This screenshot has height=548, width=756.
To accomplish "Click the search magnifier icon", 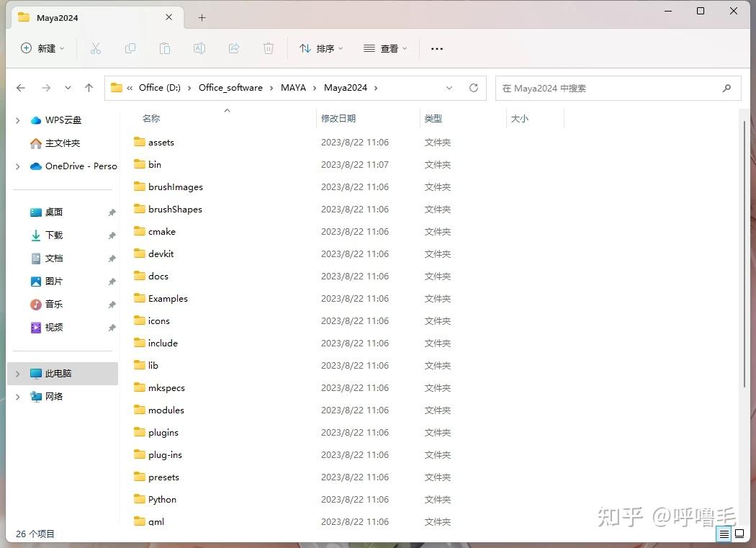I will click(x=726, y=89).
